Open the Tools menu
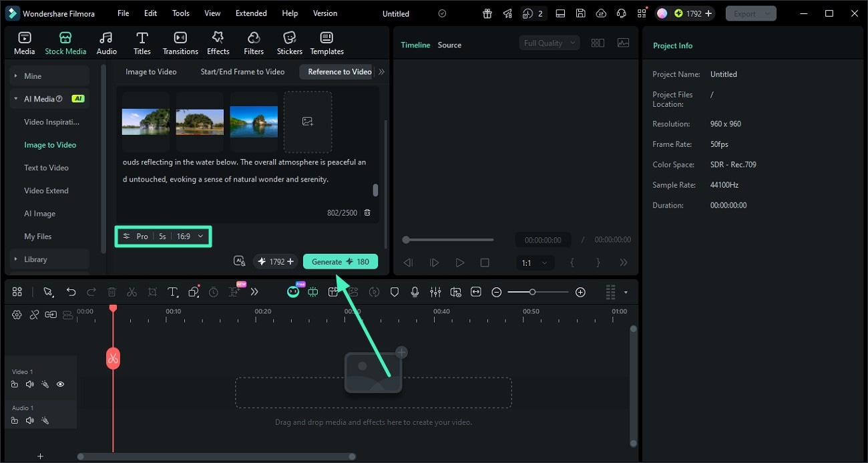This screenshot has width=868, height=463. [180, 13]
